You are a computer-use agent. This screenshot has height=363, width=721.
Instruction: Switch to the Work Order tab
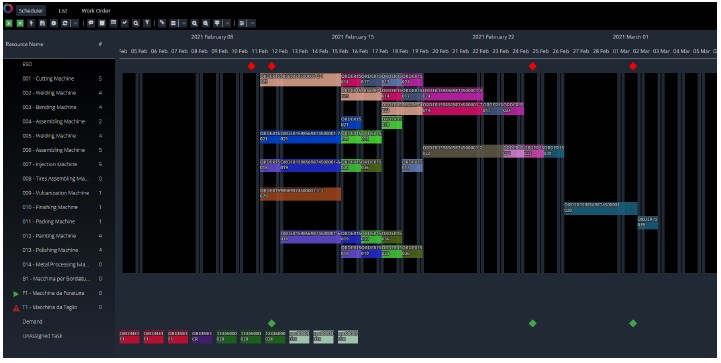(96, 11)
